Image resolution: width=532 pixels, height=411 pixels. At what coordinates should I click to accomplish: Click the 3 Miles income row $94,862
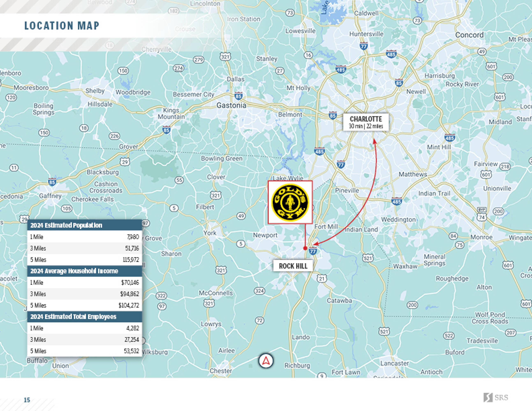(84, 294)
